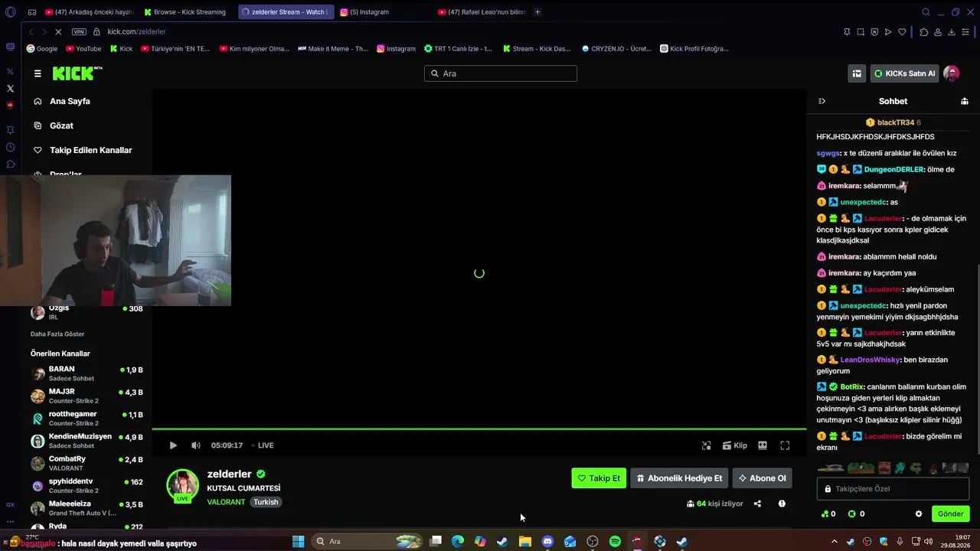
Task: Open browser downloads icon
Action: click(x=952, y=31)
